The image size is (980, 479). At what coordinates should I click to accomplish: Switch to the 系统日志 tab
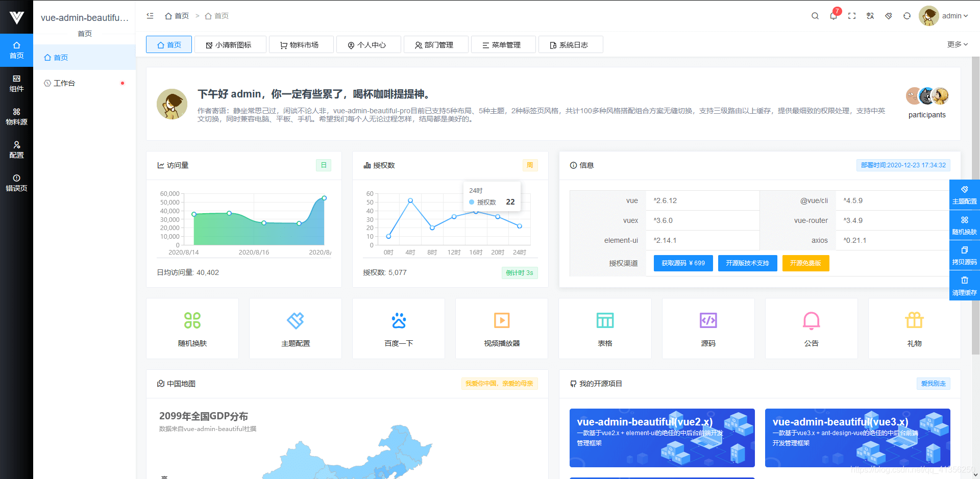tap(570, 44)
